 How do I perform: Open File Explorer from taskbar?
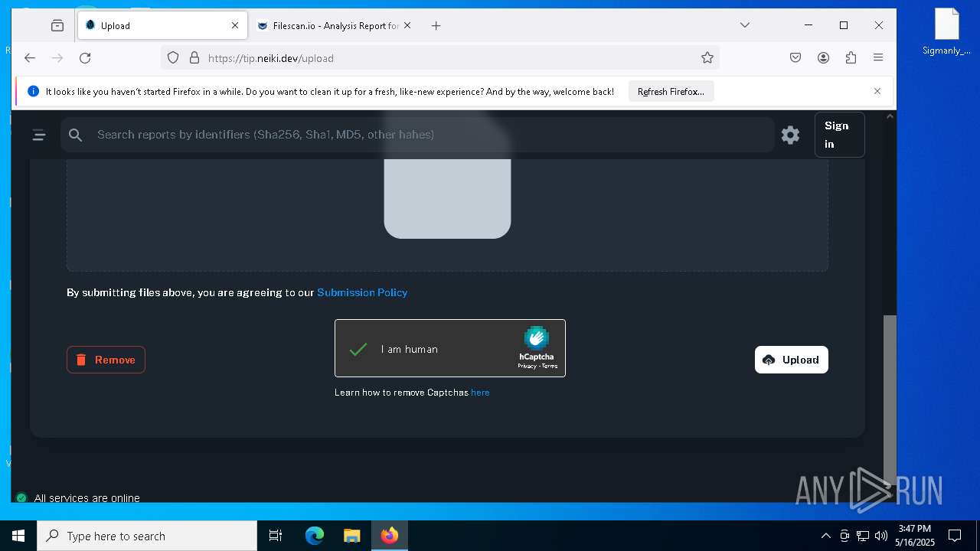(351, 536)
